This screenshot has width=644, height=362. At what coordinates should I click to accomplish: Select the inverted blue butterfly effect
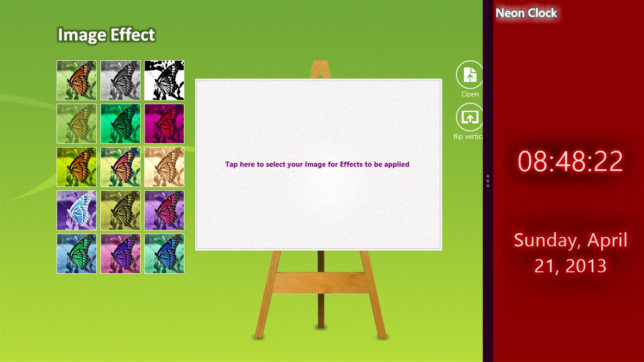point(76,210)
